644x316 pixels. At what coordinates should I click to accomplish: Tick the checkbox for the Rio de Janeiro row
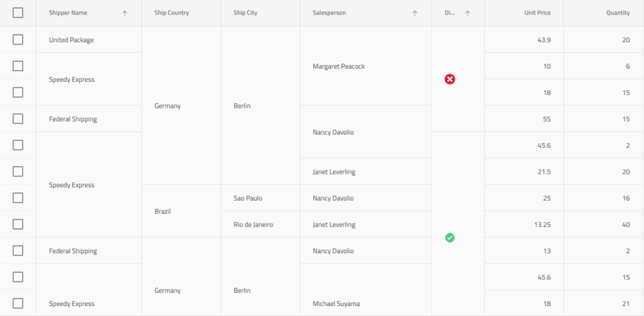point(18,224)
